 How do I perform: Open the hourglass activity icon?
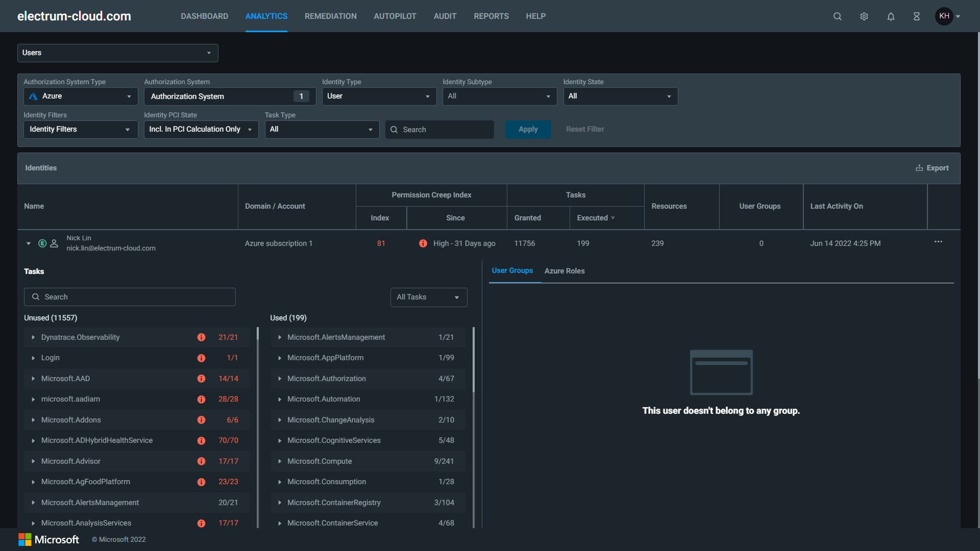(x=917, y=16)
